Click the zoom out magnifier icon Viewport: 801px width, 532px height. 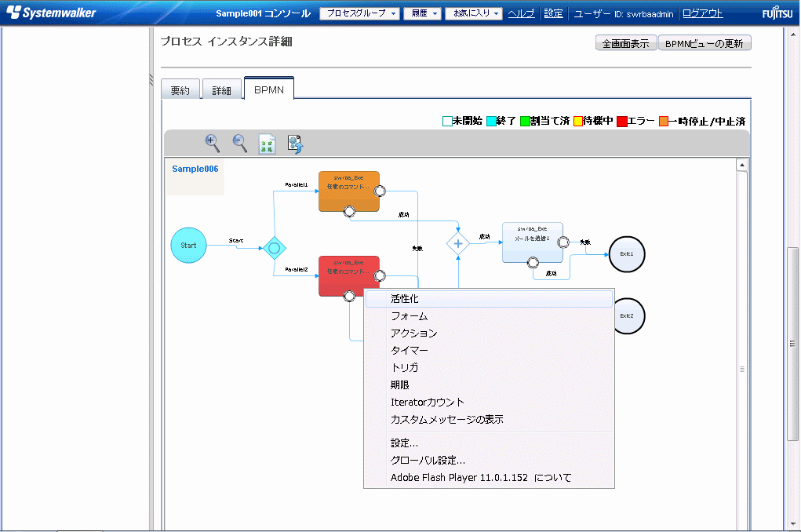click(x=240, y=143)
